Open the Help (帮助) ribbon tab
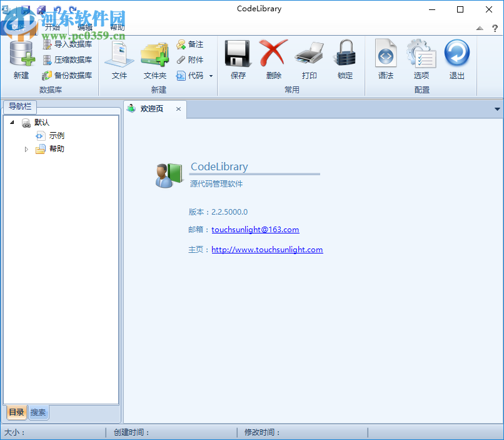Viewport: 504px width, 440px height. 118,28
